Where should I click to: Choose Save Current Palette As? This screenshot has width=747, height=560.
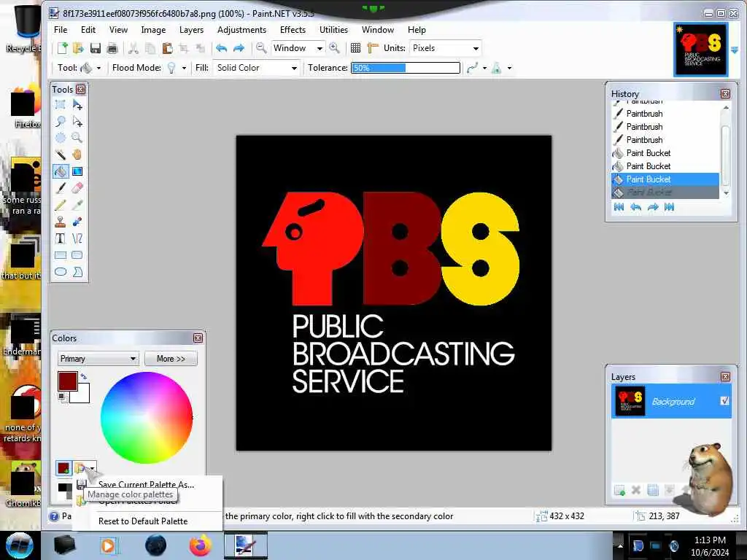pyautogui.click(x=146, y=484)
